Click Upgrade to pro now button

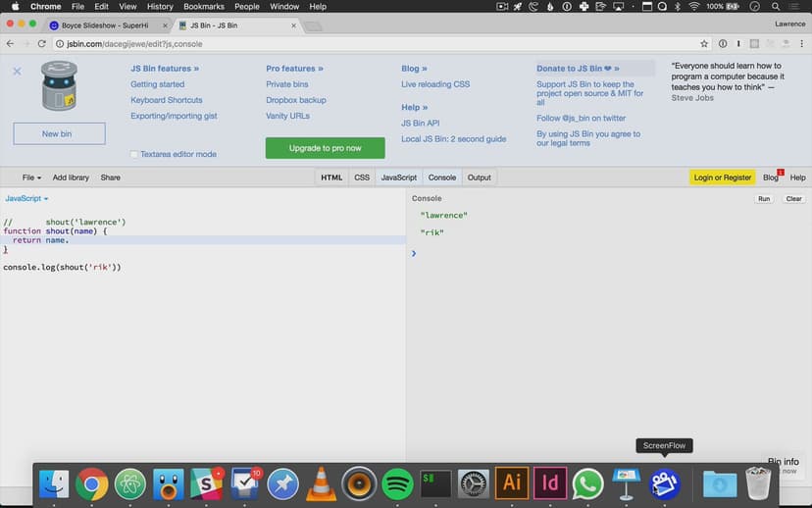325,148
